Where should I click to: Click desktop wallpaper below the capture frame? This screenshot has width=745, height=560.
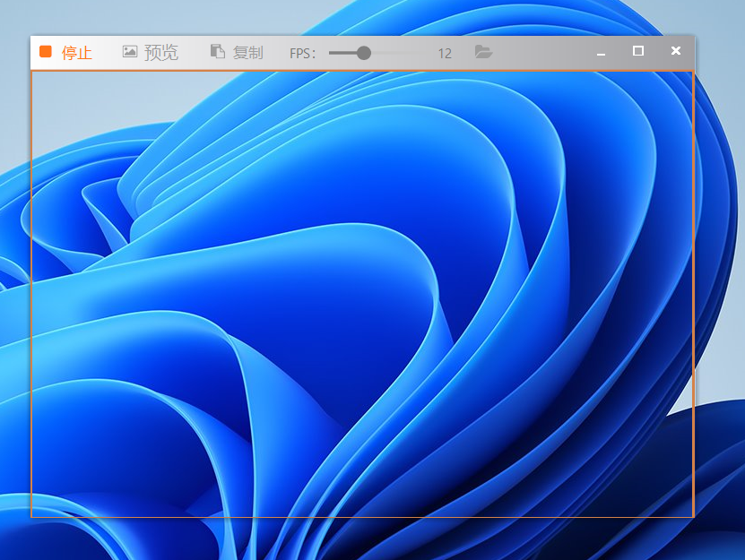pyautogui.click(x=359, y=539)
